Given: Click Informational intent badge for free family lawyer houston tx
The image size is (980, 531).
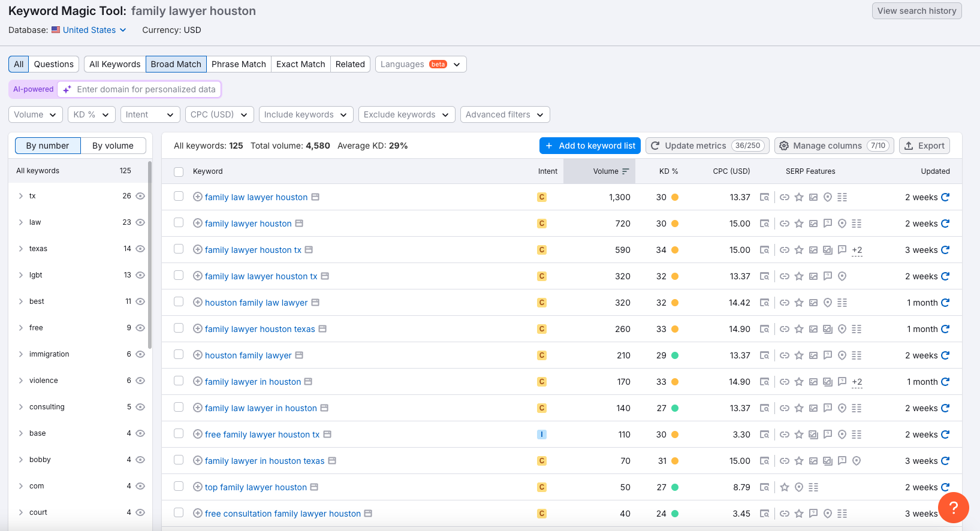Looking at the screenshot, I should (x=542, y=435).
